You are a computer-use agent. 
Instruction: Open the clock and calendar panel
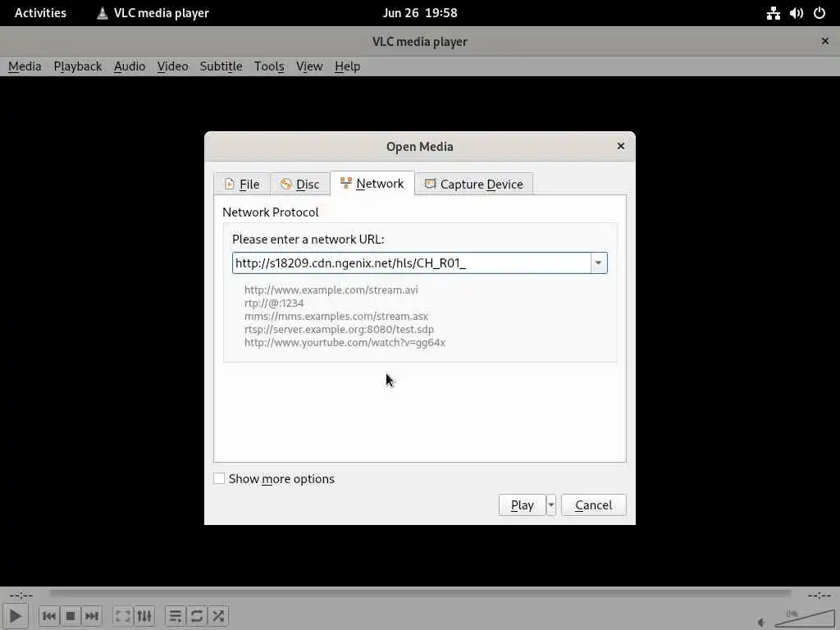[420, 13]
